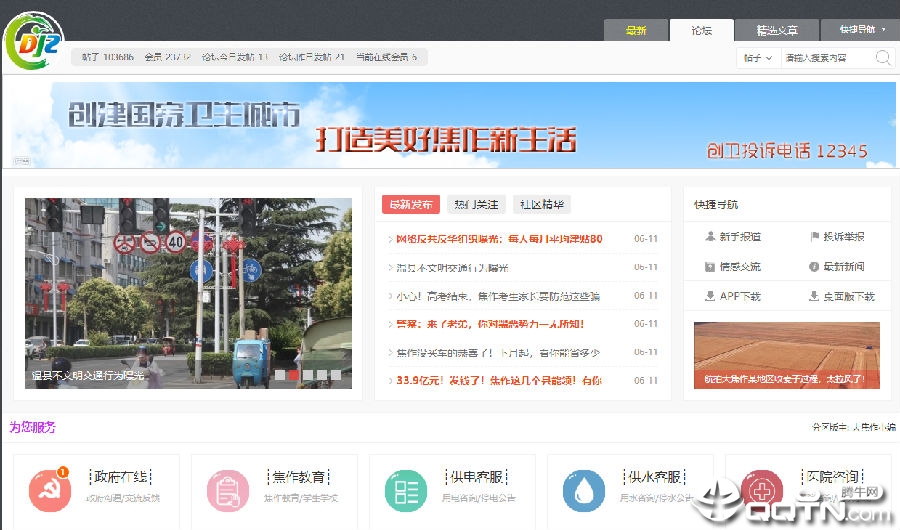Switch to the 最新 tab in header
Image resolution: width=900 pixels, height=530 pixels.
coord(635,31)
